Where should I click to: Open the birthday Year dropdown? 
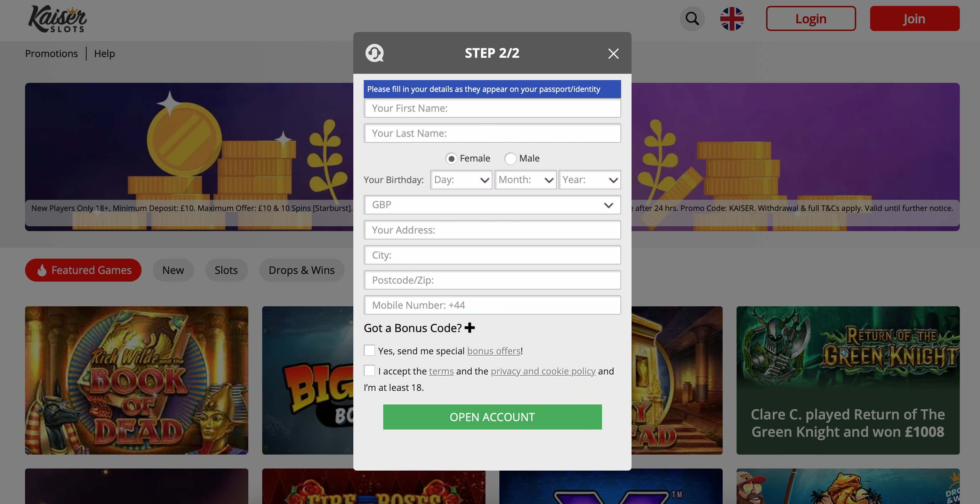(590, 180)
